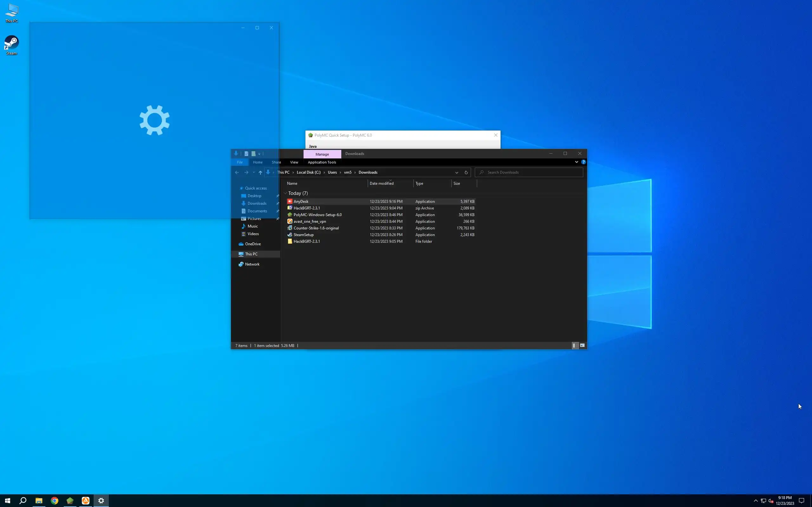The width and height of the screenshot is (812, 507).
Task: Switch to large icons view button
Action: (582, 345)
